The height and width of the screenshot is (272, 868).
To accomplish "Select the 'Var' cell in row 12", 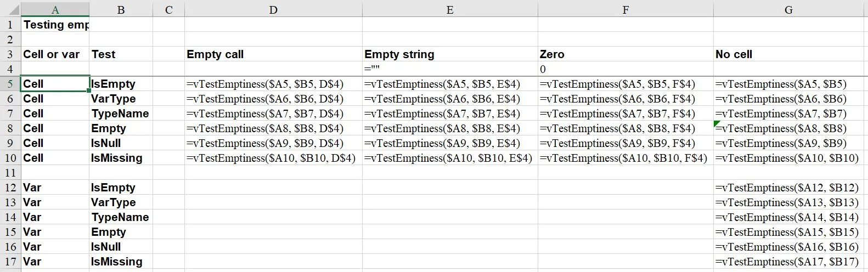I will pyautogui.click(x=32, y=188).
